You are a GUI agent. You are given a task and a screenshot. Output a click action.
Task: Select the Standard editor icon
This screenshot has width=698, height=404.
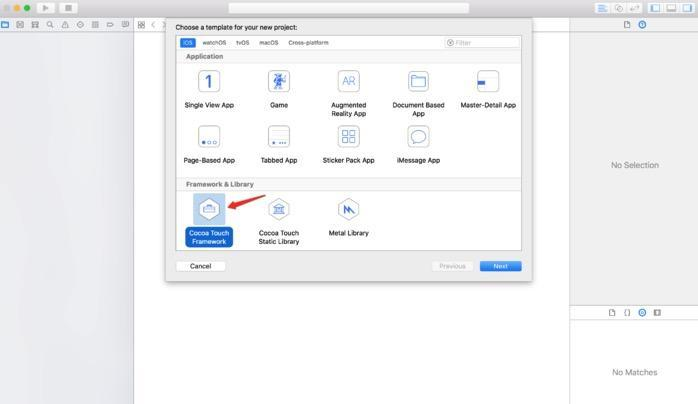click(x=602, y=8)
